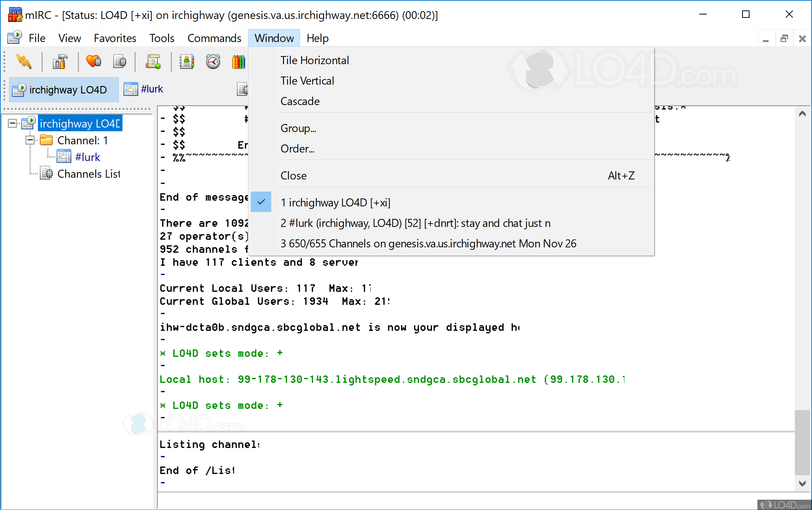Click the #lurk channel window icon in tree

coord(64,156)
